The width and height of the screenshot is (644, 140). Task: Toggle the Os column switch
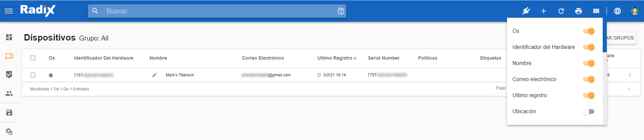pyautogui.click(x=589, y=31)
